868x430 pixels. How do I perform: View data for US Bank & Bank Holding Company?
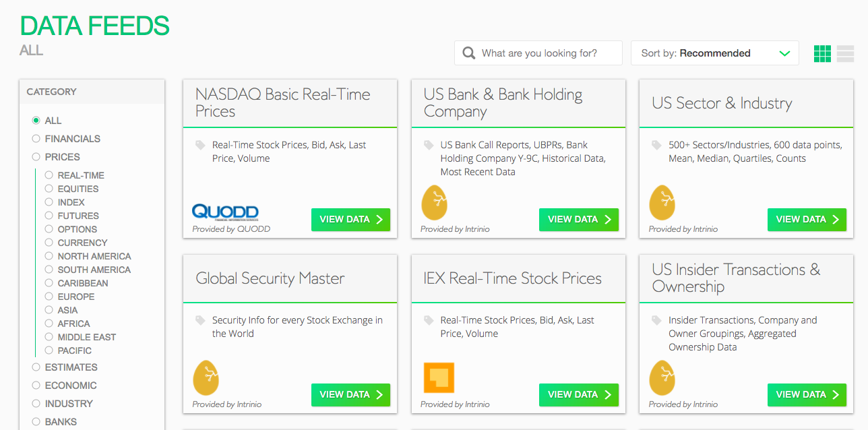pos(579,219)
